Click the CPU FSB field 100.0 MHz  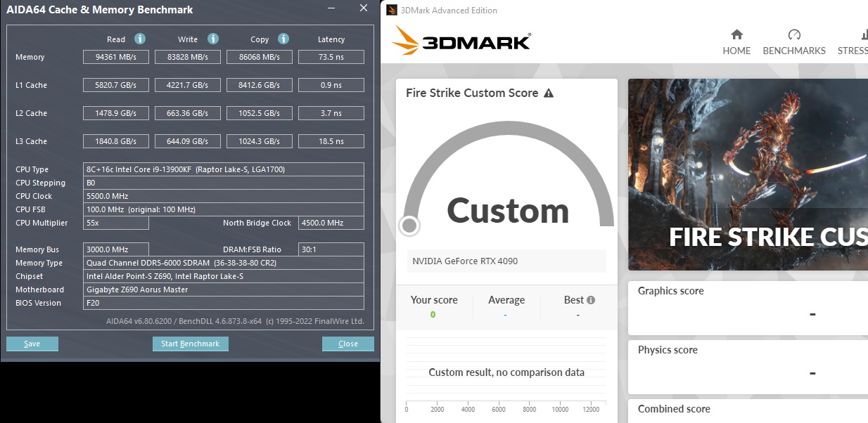point(224,209)
